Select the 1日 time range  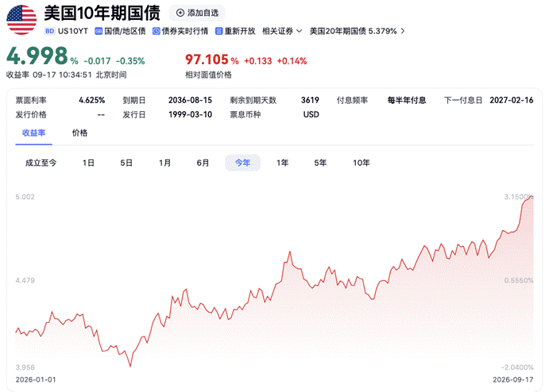point(88,163)
